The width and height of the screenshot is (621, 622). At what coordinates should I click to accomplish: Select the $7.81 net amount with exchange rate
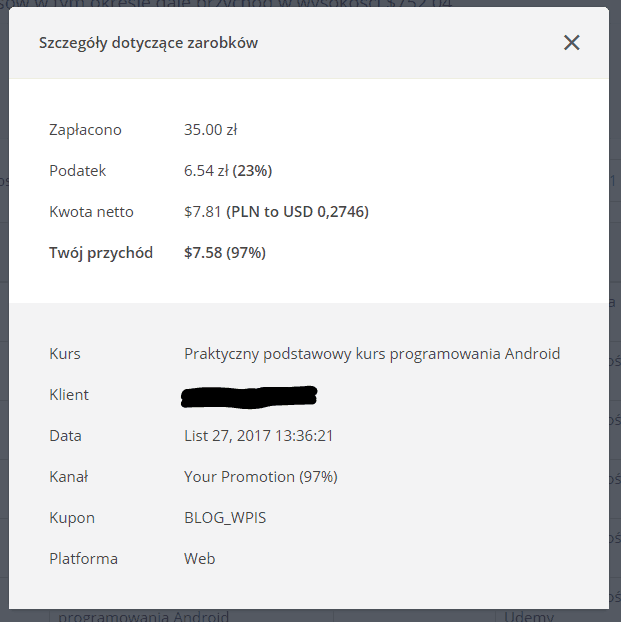(x=276, y=211)
